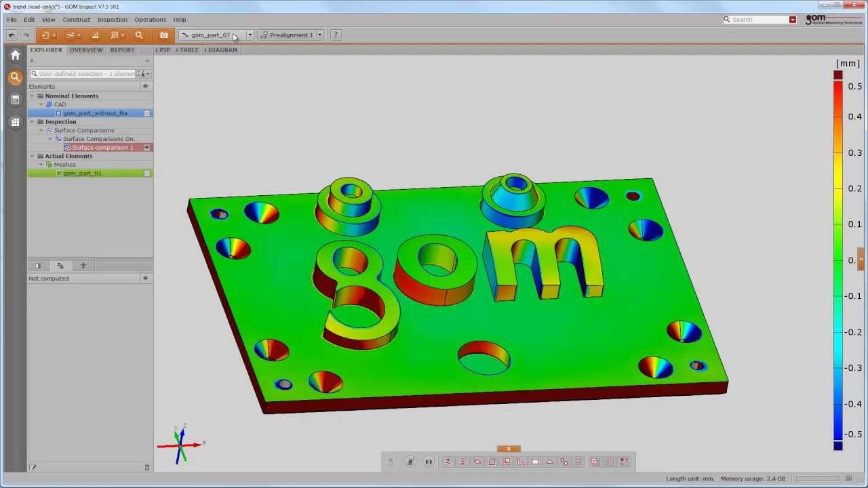Toggle visibility eye in Elements header
Screen dimensions: 868x488
tap(145, 87)
